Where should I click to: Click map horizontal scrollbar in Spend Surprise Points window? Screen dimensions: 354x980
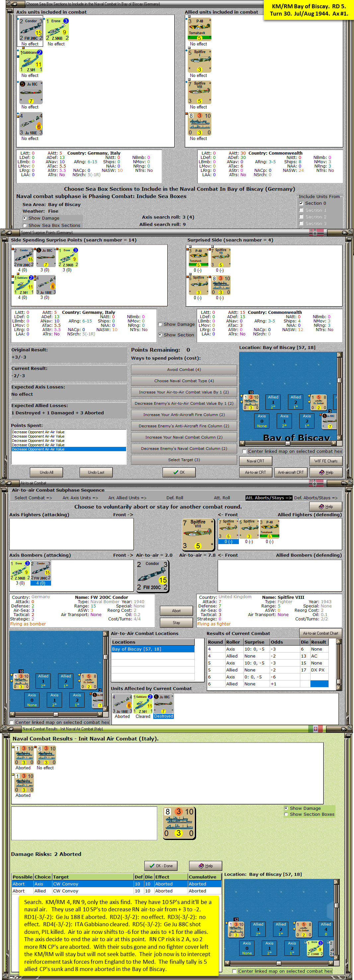(x=288, y=443)
